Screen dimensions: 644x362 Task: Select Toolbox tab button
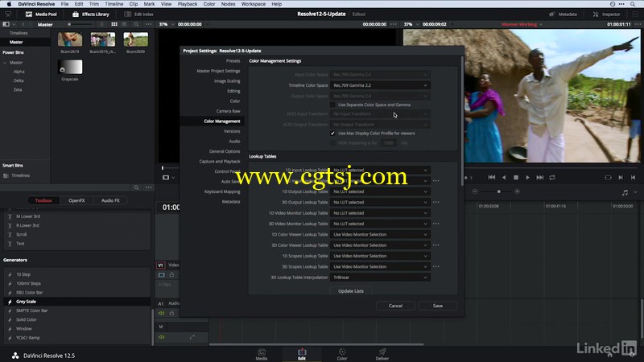point(43,200)
